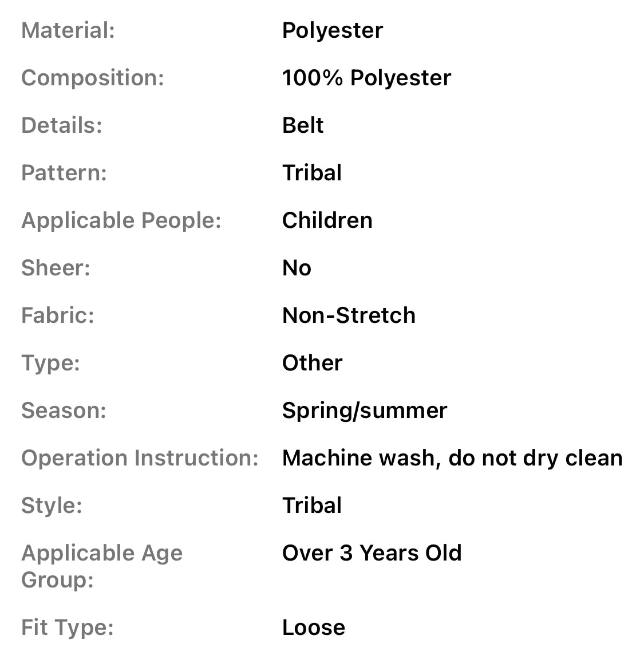Click the Non-Stretch fabric value
The image size is (644, 655).
(349, 315)
